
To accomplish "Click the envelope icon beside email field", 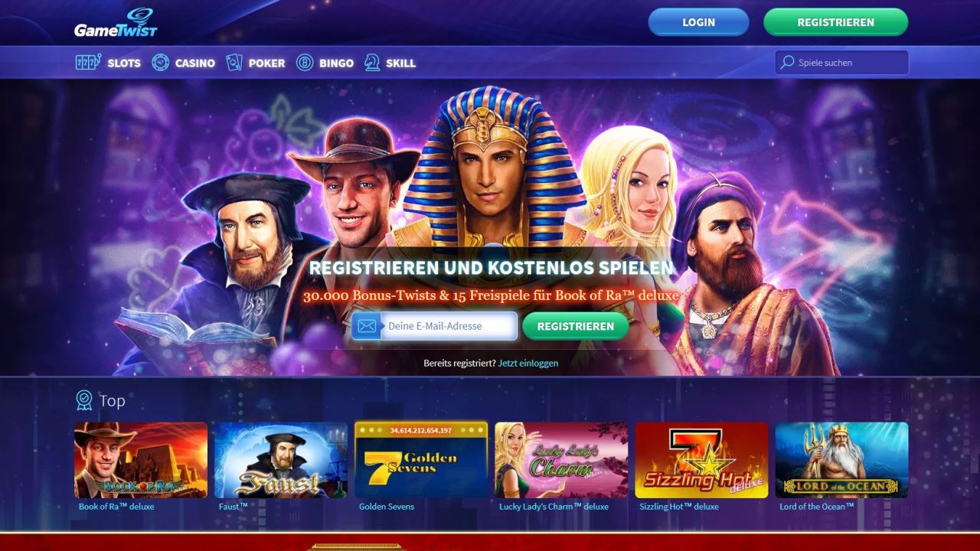I will tap(367, 326).
